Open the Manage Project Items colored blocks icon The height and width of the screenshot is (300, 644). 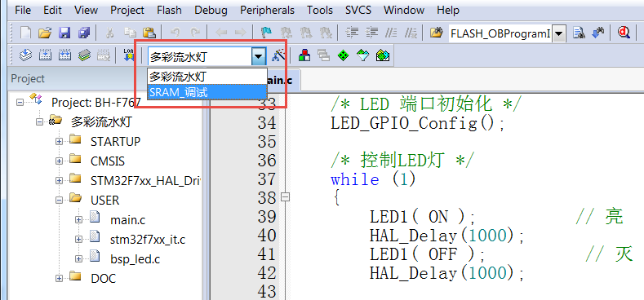[304, 55]
